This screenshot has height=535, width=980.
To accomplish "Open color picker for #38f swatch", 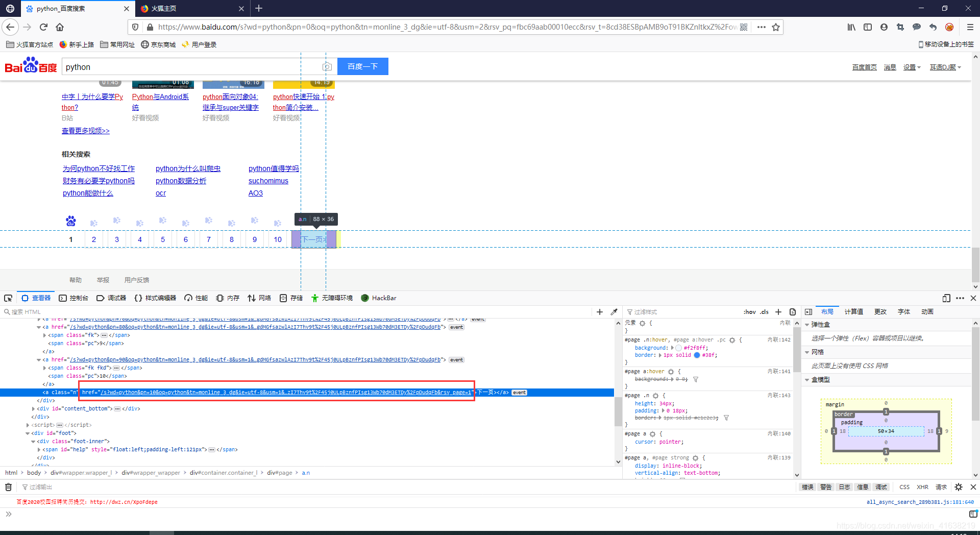I will [697, 355].
